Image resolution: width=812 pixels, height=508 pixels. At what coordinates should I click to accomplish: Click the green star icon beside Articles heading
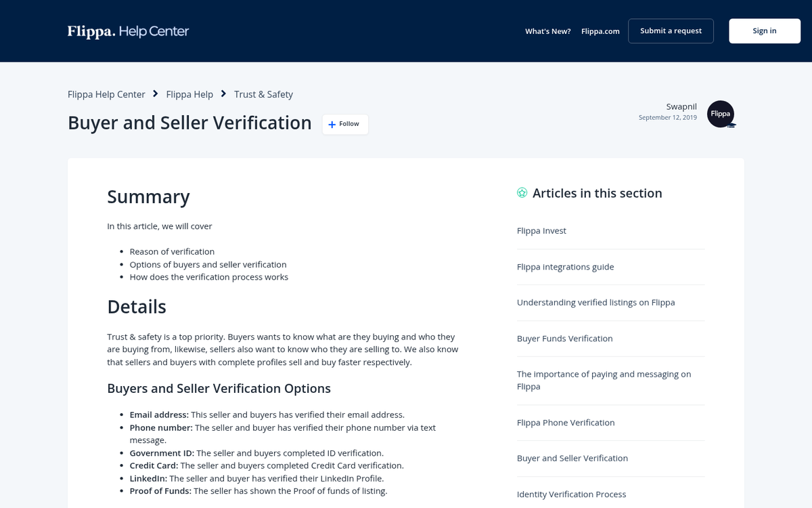(x=522, y=192)
